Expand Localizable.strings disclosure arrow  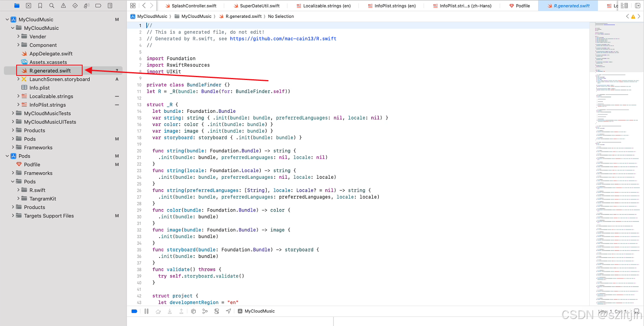click(x=18, y=96)
